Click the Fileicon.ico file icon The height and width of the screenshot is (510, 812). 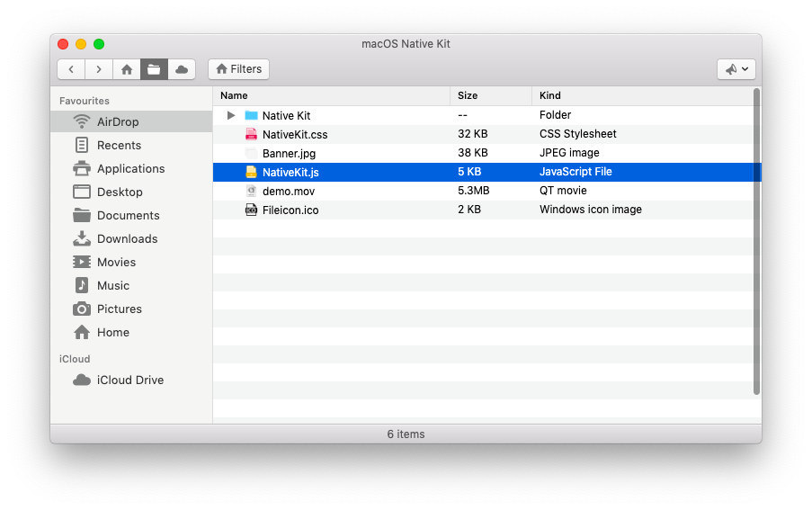point(251,210)
